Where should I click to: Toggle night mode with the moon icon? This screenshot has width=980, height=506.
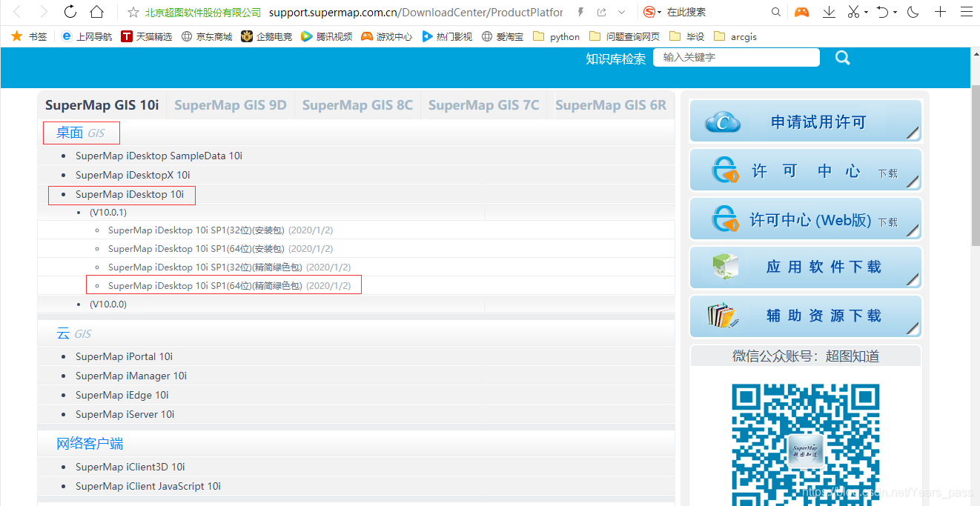(x=913, y=12)
